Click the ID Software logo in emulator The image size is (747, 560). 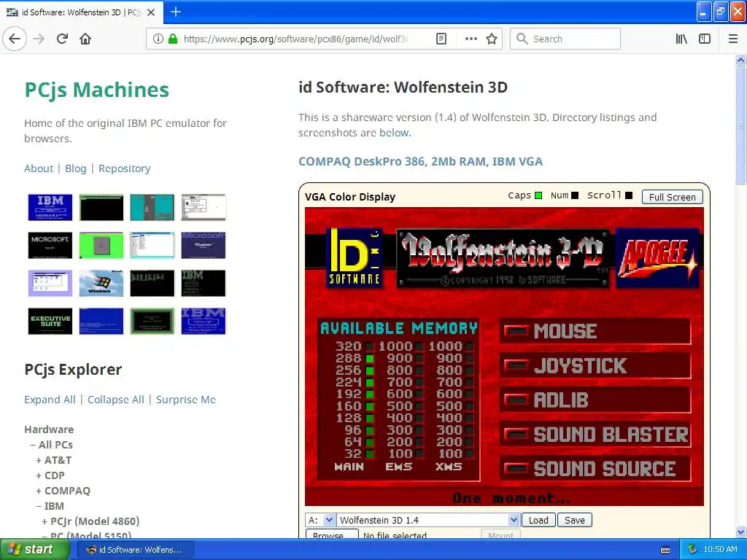click(355, 257)
